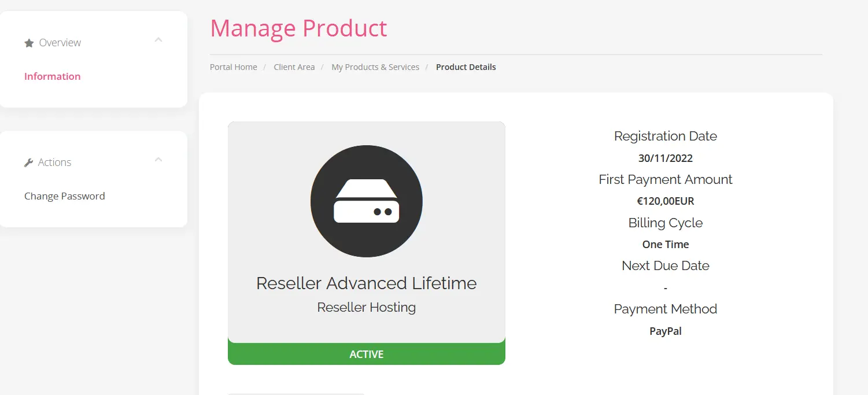Click the PayPal payment method value
Screen dimensions: 868x395
click(666, 331)
